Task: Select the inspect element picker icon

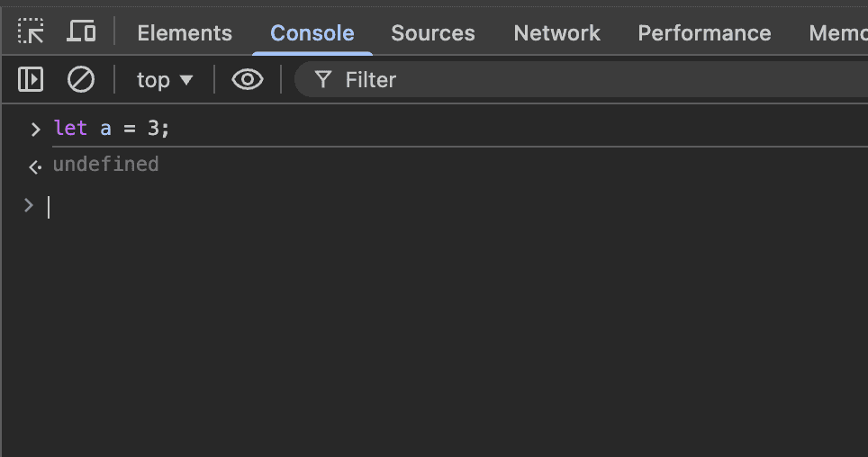Action: click(32, 32)
